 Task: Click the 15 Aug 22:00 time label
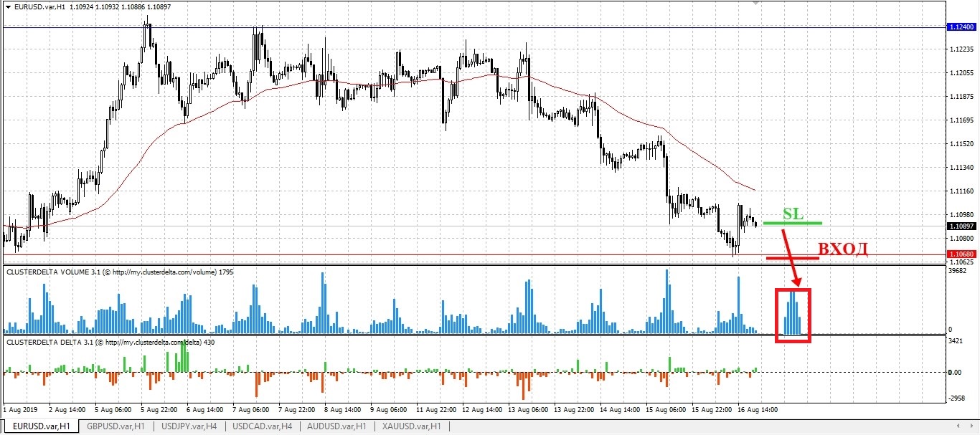(711, 411)
